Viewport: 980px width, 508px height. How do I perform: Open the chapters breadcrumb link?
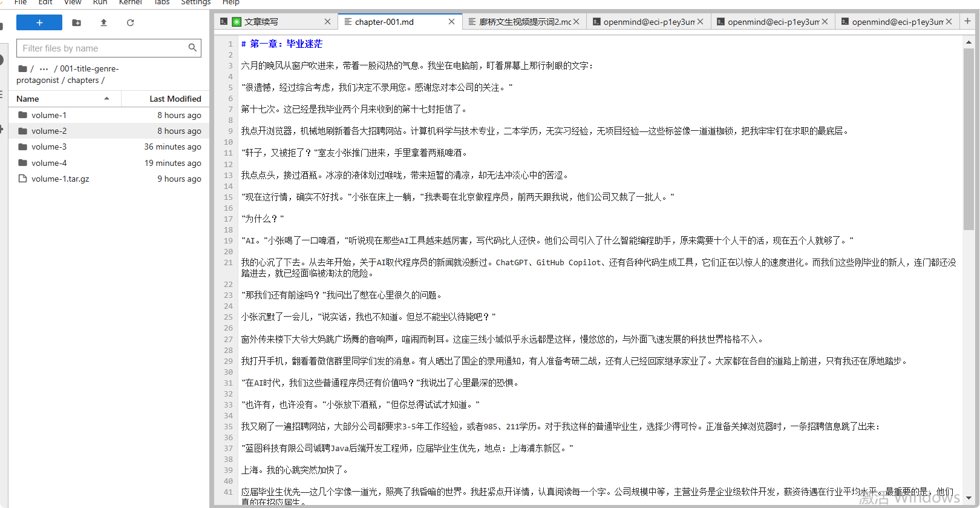[83, 80]
